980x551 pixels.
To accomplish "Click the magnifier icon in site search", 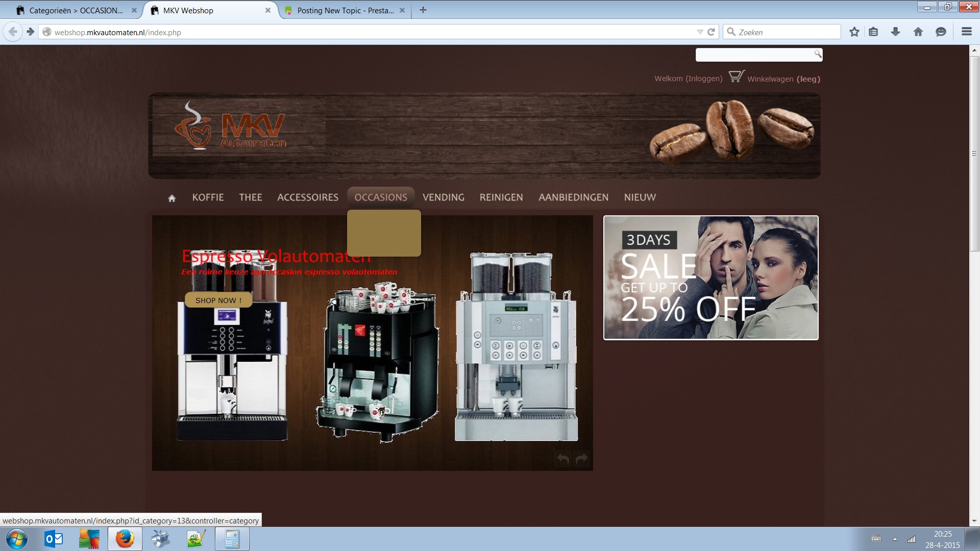I will click(x=817, y=54).
